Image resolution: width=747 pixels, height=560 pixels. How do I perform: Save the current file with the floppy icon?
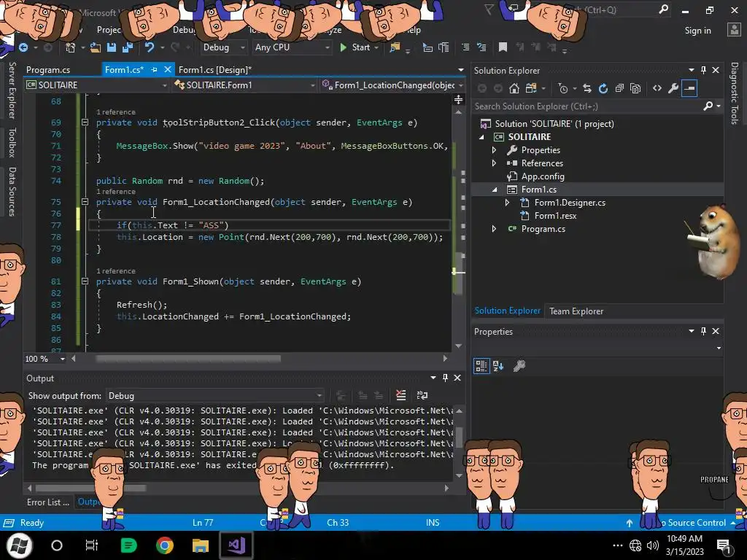112,47
